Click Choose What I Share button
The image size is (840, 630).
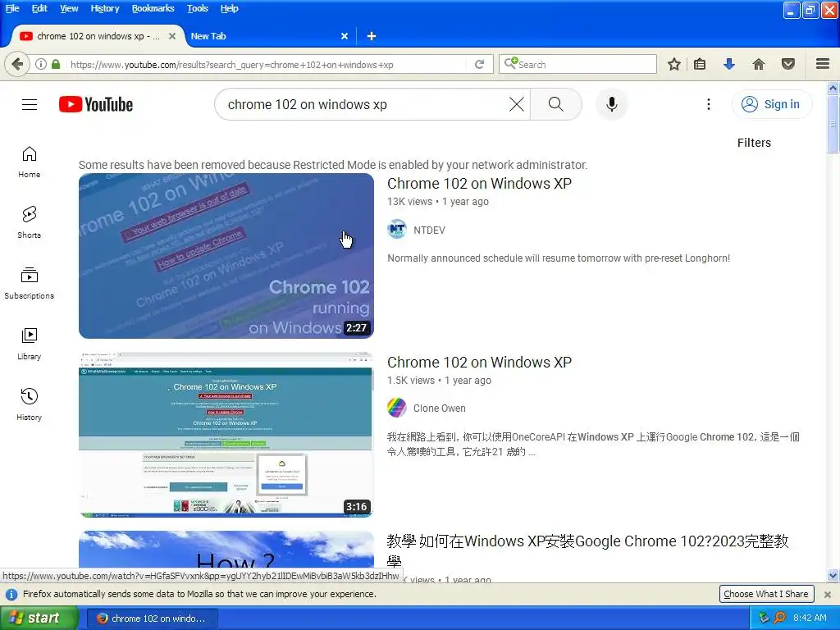pyautogui.click(x=766, y=594)
